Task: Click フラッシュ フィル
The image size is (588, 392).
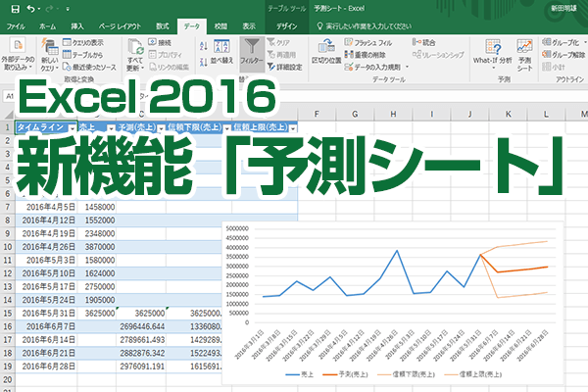Action: [x=368, y=42]
